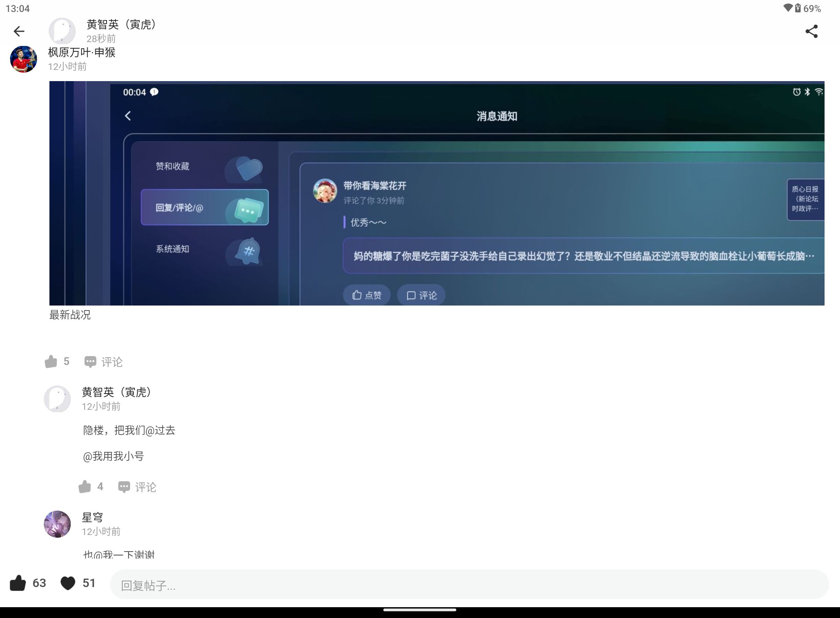Open 星穹's avatar
The image size is (840, 618).
click(57, 524)
